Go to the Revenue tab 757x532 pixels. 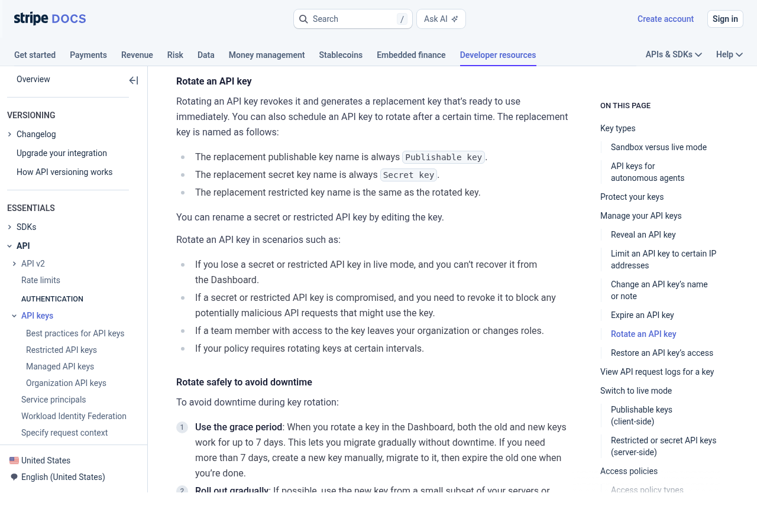(x=137, y=55)
